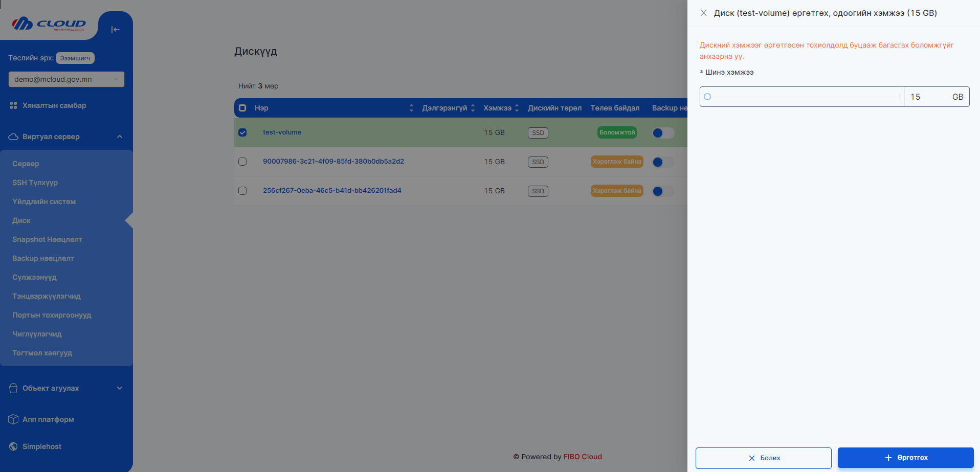Screen dimensions: 980x472
Task: Click the Болих cancel button
Action: point(763,458)
